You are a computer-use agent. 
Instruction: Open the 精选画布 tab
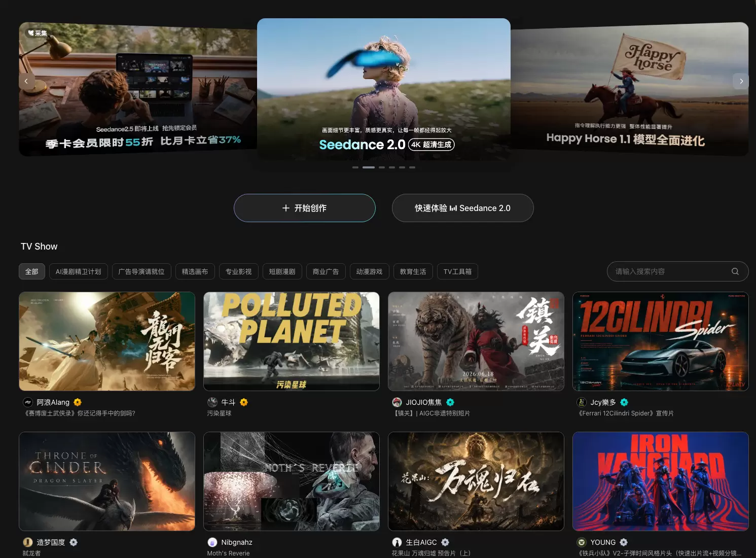click(195, 271)
